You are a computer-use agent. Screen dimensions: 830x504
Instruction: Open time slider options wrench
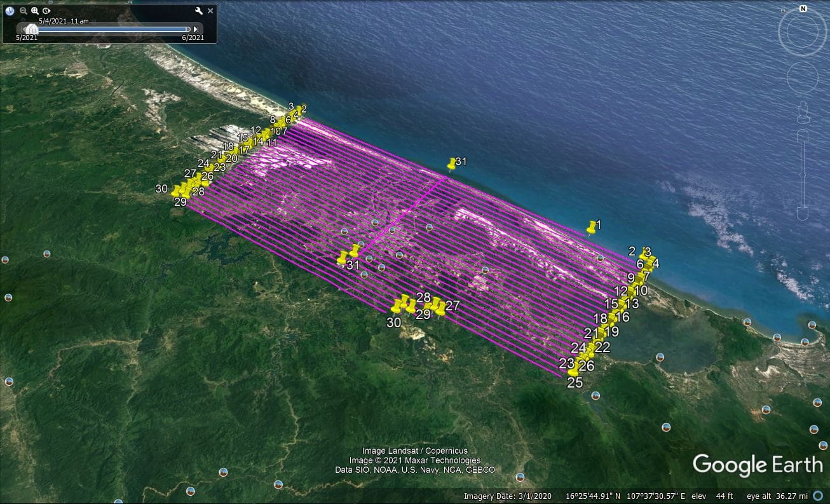[x=198, y=11]
